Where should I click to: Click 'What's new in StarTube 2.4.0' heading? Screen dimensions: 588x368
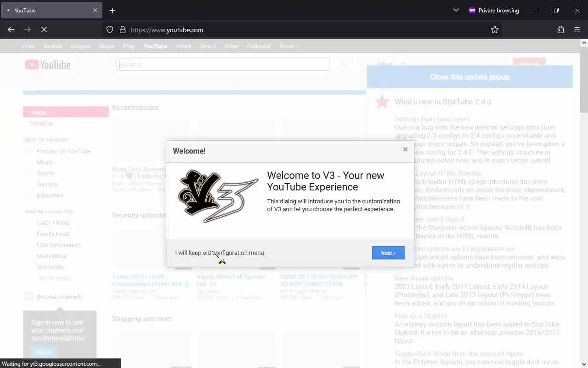[443, 102]
